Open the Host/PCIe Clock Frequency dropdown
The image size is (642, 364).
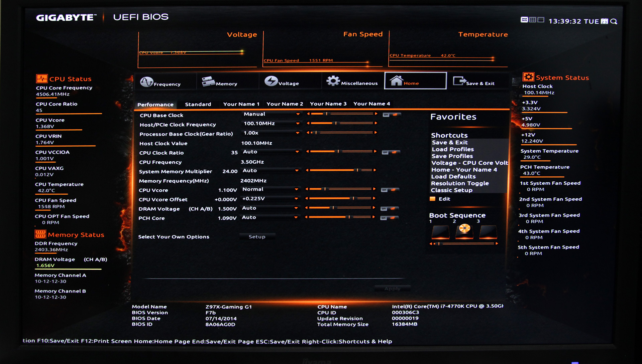click(x=271, y=124)
